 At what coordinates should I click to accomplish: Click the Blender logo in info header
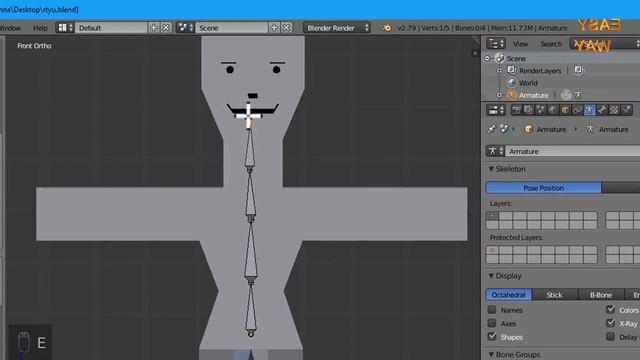pos(386,28)
